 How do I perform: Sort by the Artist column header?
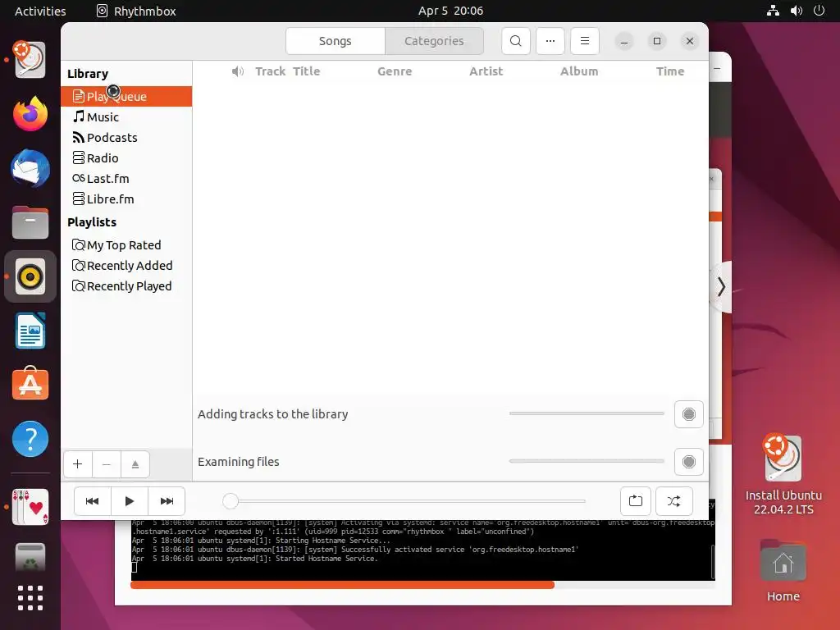486,71
